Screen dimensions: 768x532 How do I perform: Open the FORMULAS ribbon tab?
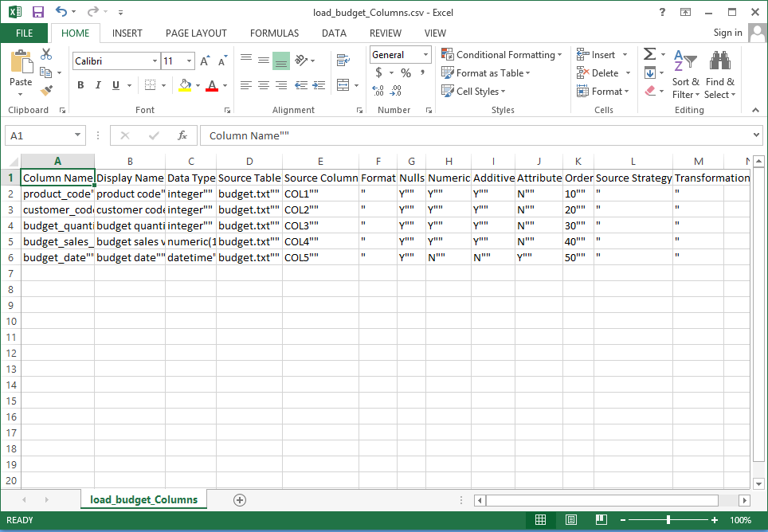274,33
